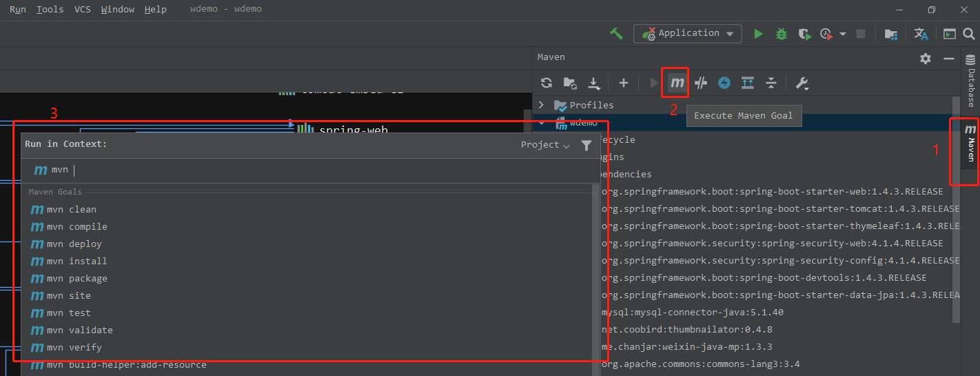Screen dimensions: 980x376
Task: Open the profiler dropdown arrow
Action: click(x=843, y=34)
